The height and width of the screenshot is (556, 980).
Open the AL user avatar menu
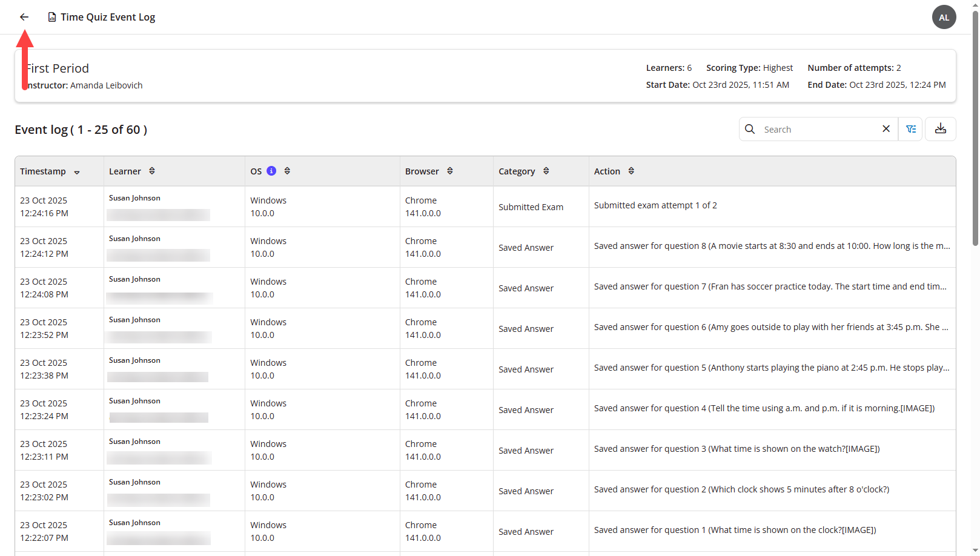tap(944, 17)
